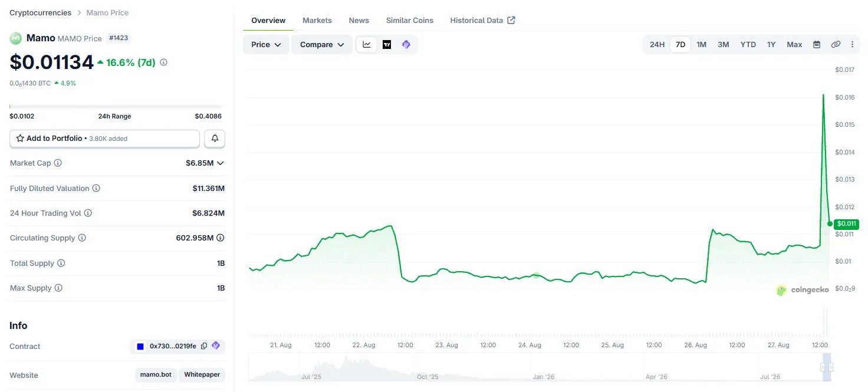
Task: Show Market Cap info tooltip icon
Action: (58, 163)
